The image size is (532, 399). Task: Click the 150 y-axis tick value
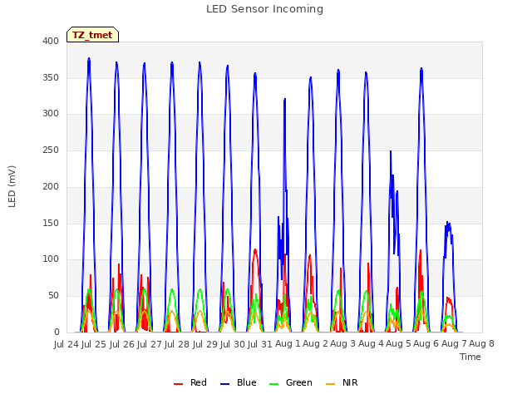(51, 224)
